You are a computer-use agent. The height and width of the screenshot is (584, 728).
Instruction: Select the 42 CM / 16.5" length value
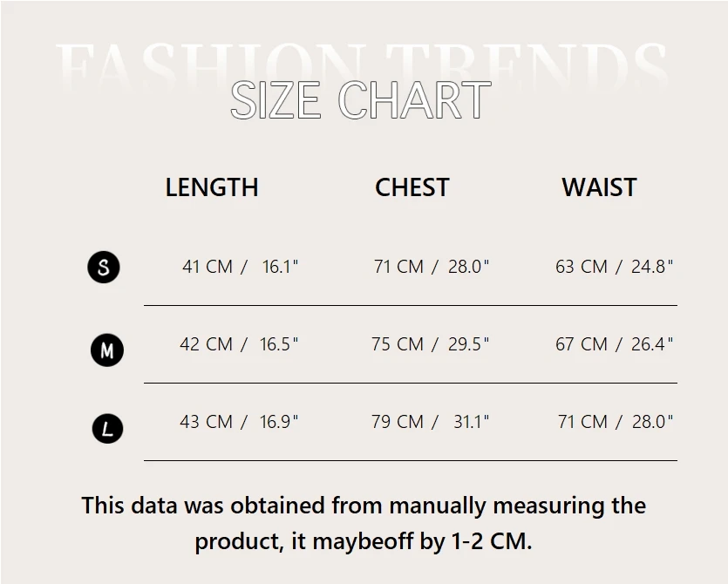(239, 344)
